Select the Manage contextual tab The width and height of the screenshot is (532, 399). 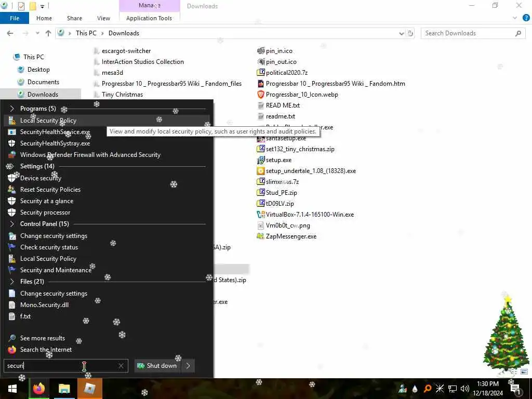coord(150,6)
